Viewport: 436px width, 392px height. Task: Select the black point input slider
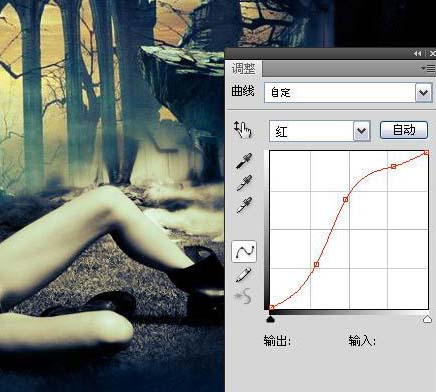271,320
